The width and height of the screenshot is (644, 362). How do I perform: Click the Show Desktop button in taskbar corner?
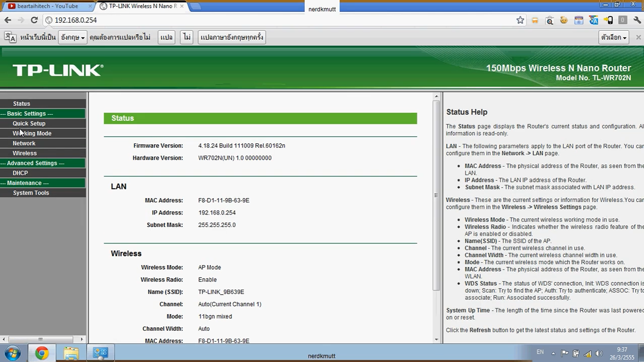point(641,353)
